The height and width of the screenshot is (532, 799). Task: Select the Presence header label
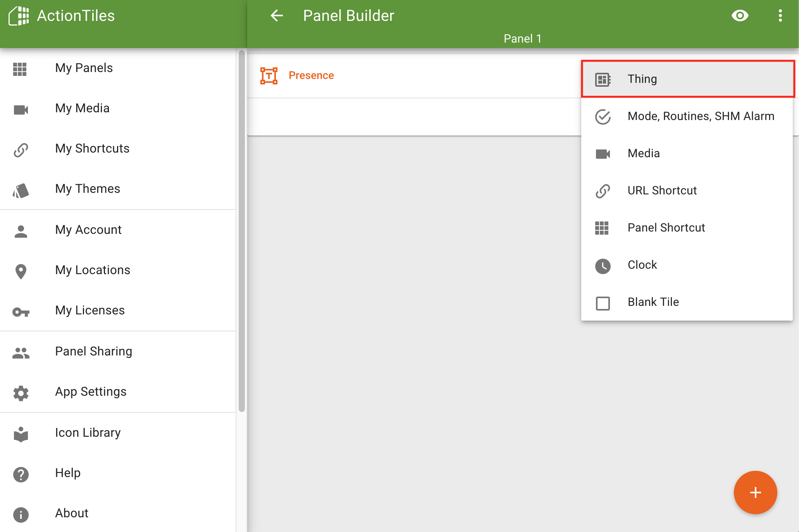pyautogui.click(x=311, y=76)
